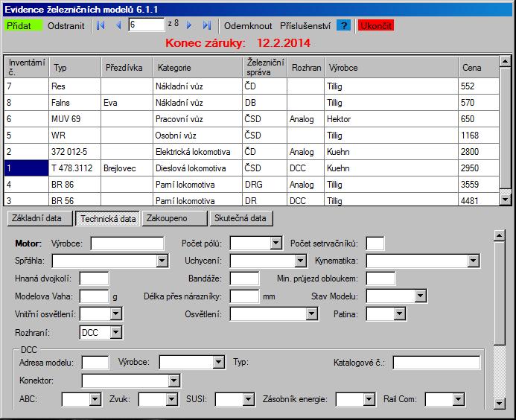Click the Katalogové č. input field
The width and height of the screenshot is (516, 420).
click(436, 363)
